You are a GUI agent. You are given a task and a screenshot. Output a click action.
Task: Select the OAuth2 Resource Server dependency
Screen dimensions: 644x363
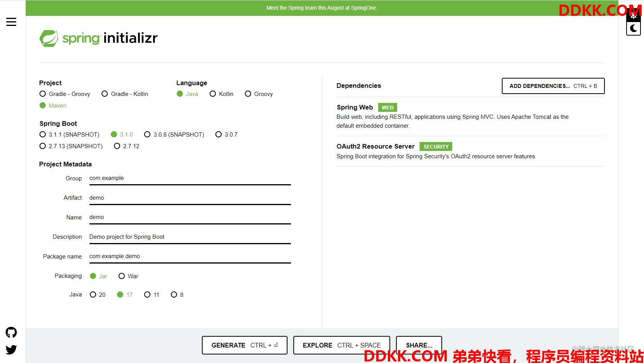(x=470, y=151)
